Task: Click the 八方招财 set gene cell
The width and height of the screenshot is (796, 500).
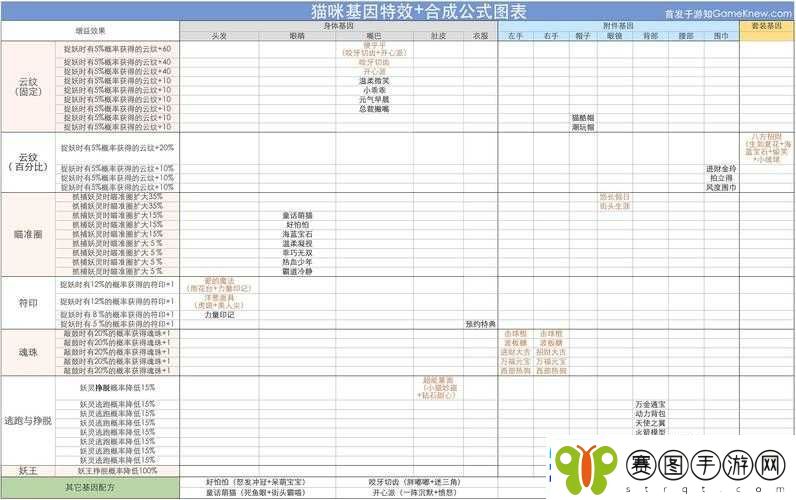Action: (767, 148)
